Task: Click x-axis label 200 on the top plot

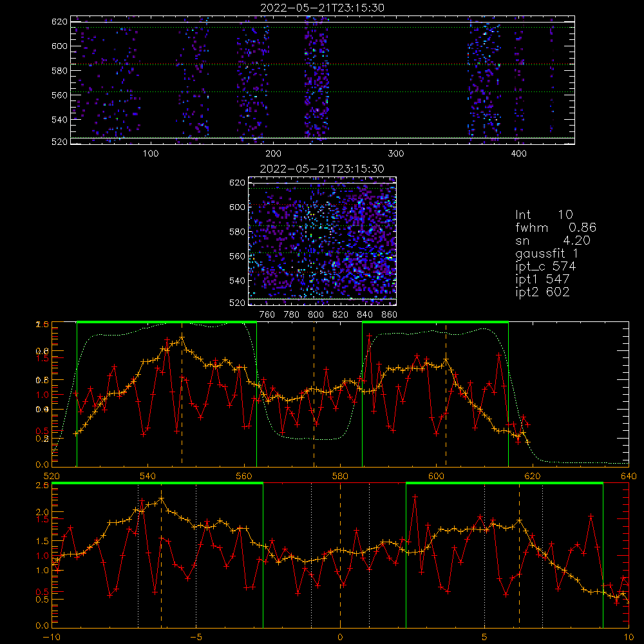Action: coord(273,154)
